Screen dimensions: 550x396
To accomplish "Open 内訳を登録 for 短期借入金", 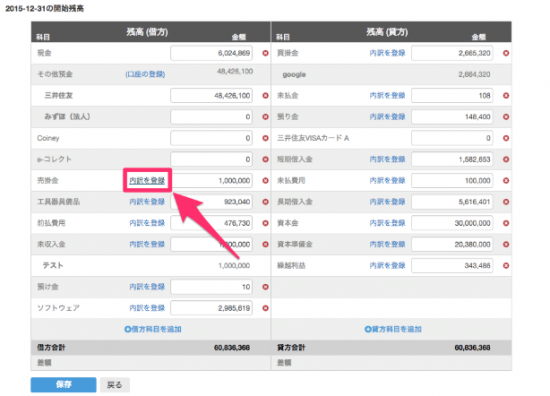I will pyautogui.click(x=388, y=159).
